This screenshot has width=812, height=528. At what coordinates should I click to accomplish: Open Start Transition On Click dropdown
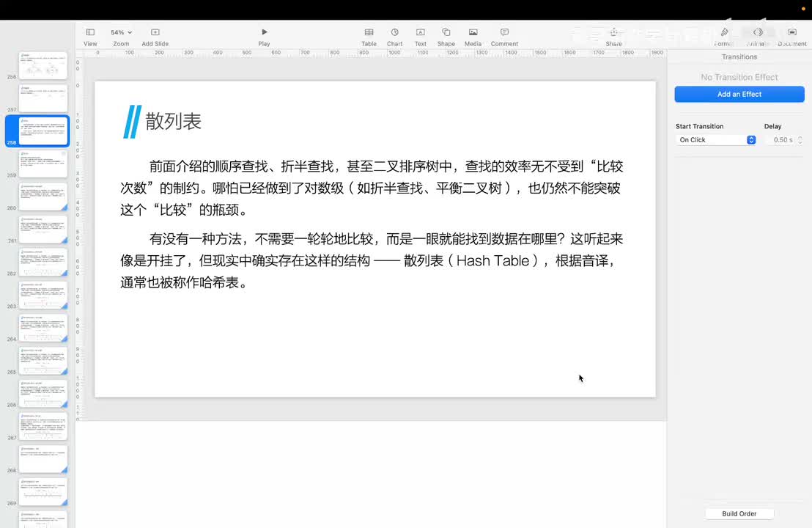pos(716,140)
